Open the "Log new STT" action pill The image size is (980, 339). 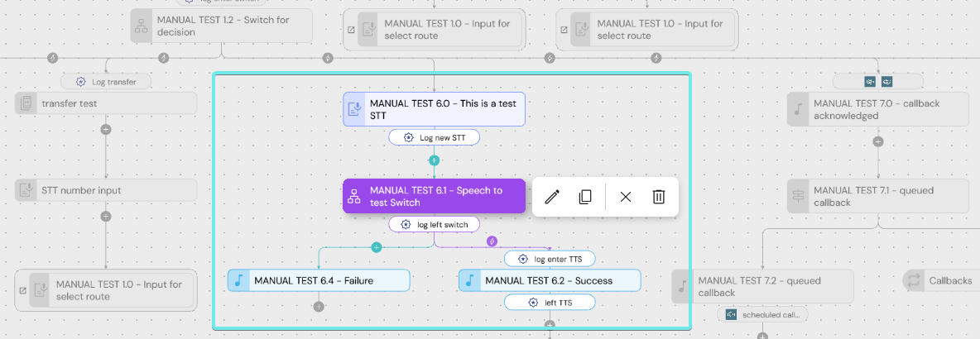point(434,137)
